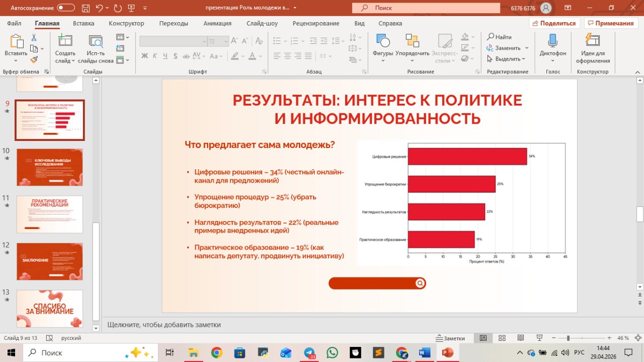Adjust the zoom slider handle
The image size is (644, 362).
(568, 338)
